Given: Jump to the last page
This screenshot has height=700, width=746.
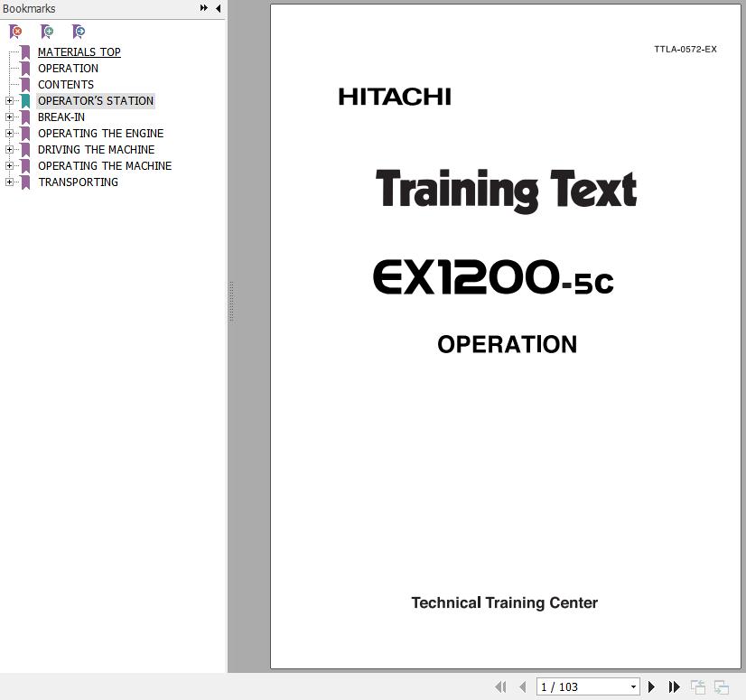Looking at the screenshot, I should 674,686.
